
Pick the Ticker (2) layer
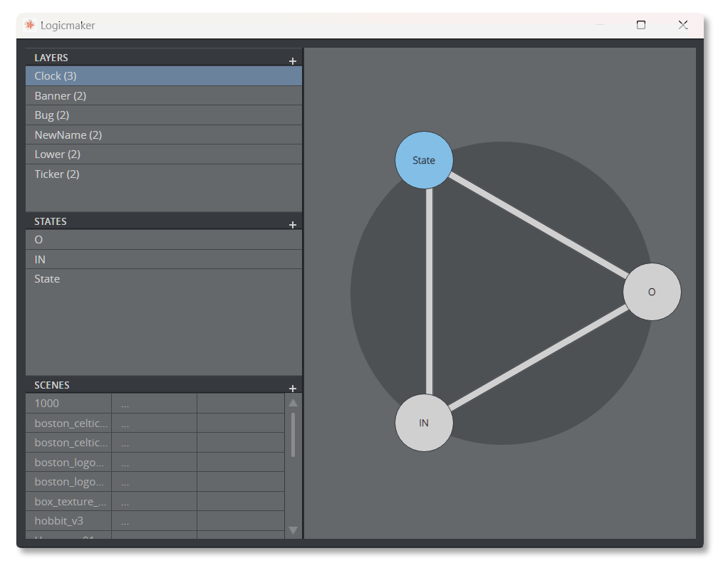click(57, 174)
